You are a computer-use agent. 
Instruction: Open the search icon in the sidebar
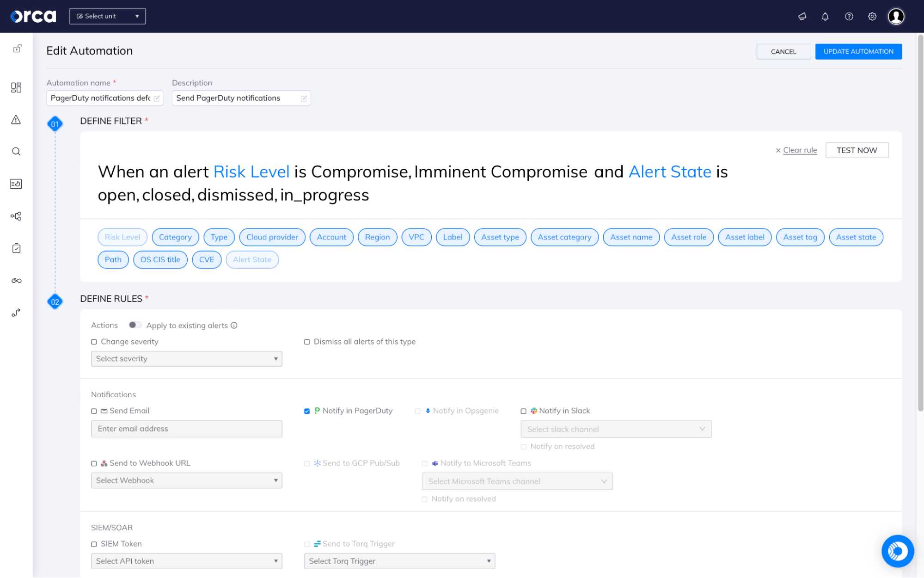tap(16, 151)
